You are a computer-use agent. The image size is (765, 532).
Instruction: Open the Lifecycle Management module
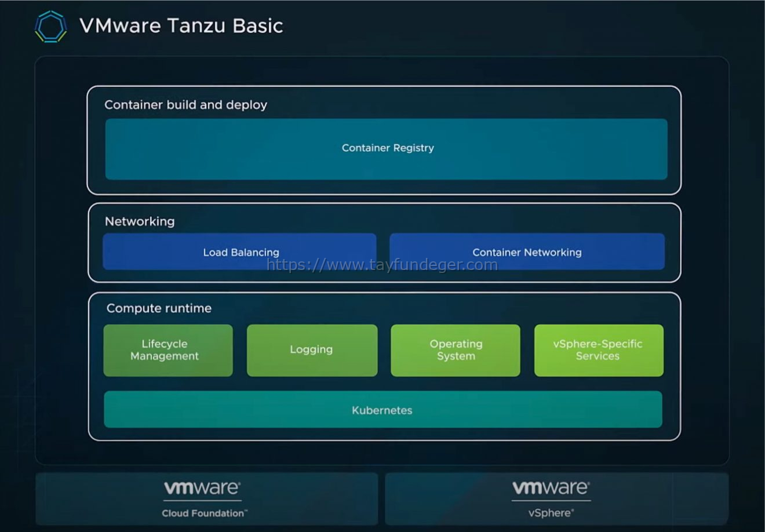[167, 350]
